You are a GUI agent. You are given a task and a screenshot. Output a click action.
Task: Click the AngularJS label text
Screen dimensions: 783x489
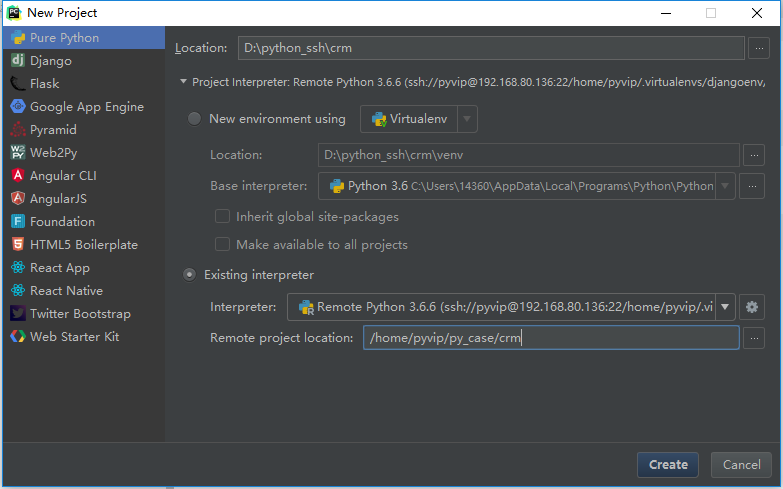[x=58, y=198]
